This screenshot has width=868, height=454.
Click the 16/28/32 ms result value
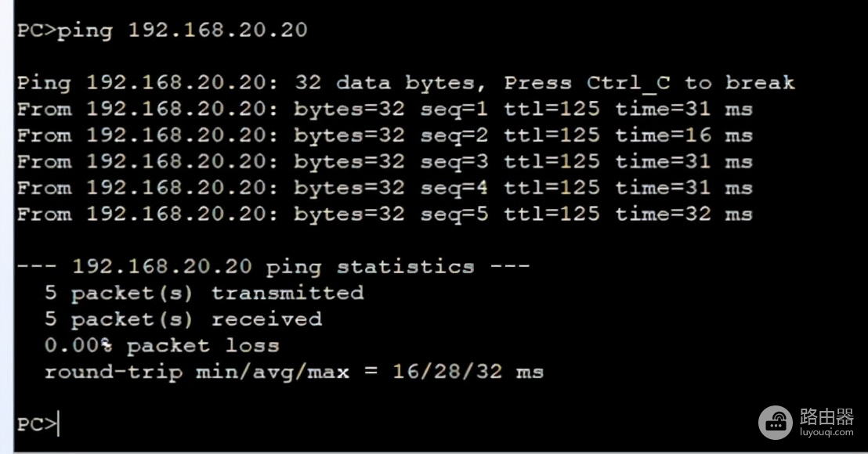point(468,372)
